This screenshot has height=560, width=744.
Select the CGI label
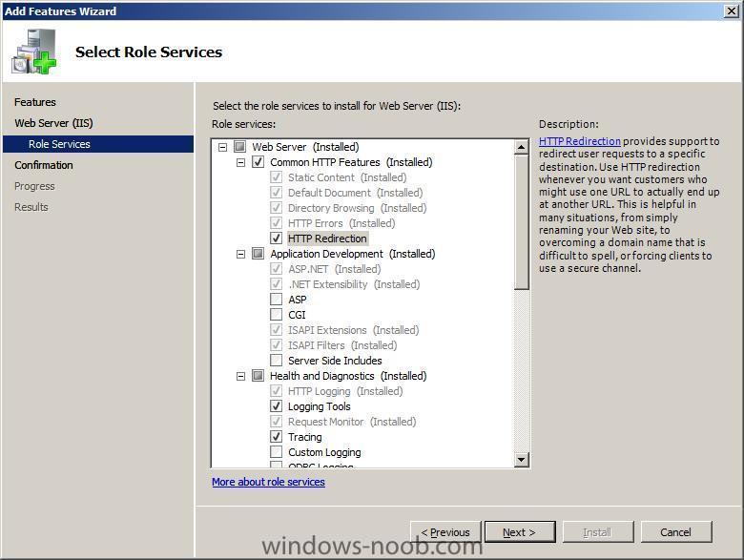click(297, 315)
